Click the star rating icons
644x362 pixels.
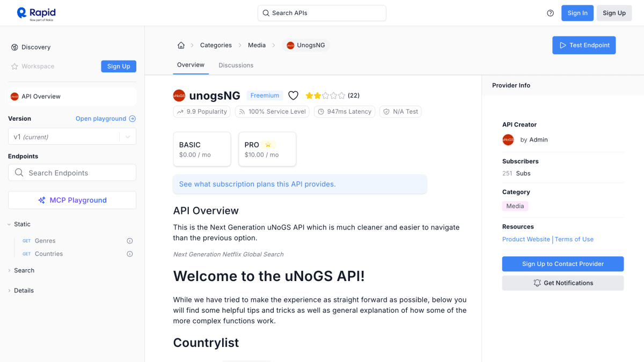[325, 95]
